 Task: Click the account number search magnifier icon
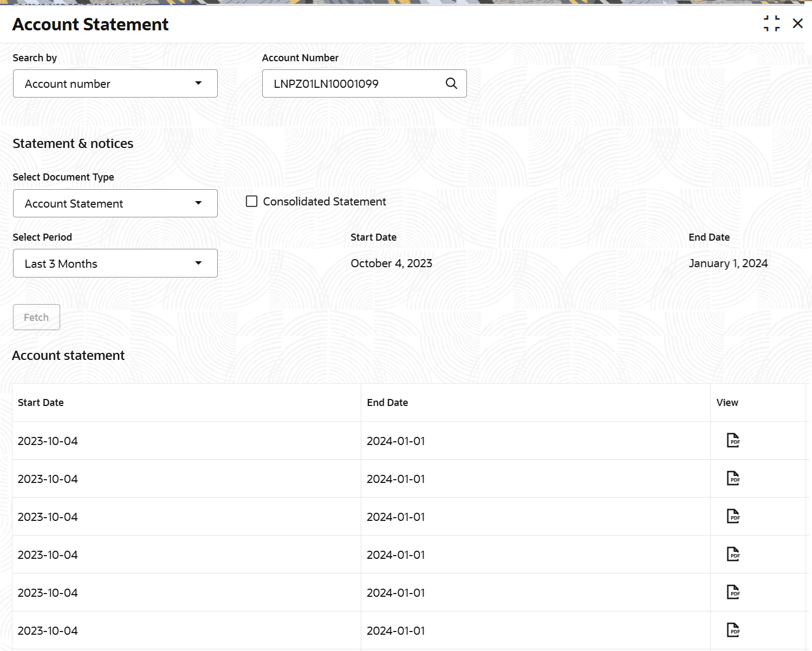pyautogui.click(x=451, y=83)
